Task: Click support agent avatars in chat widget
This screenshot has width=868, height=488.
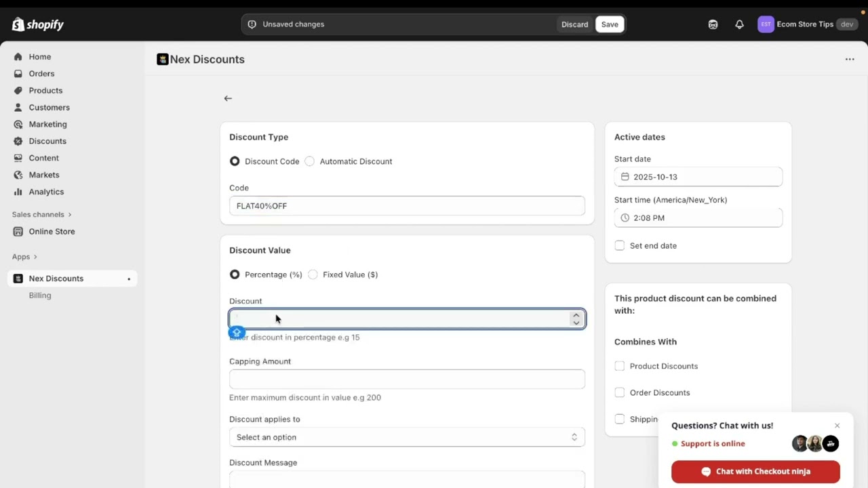Action: pyautogui.click(x=816, y=443)
